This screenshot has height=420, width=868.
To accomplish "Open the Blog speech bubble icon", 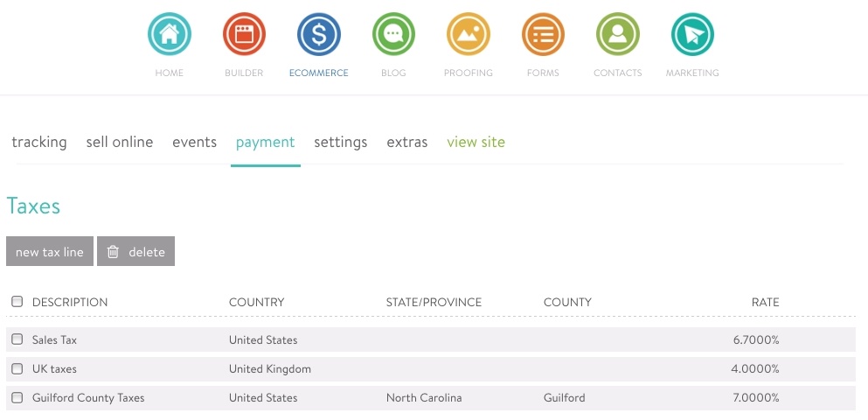I will click(393, 35).
